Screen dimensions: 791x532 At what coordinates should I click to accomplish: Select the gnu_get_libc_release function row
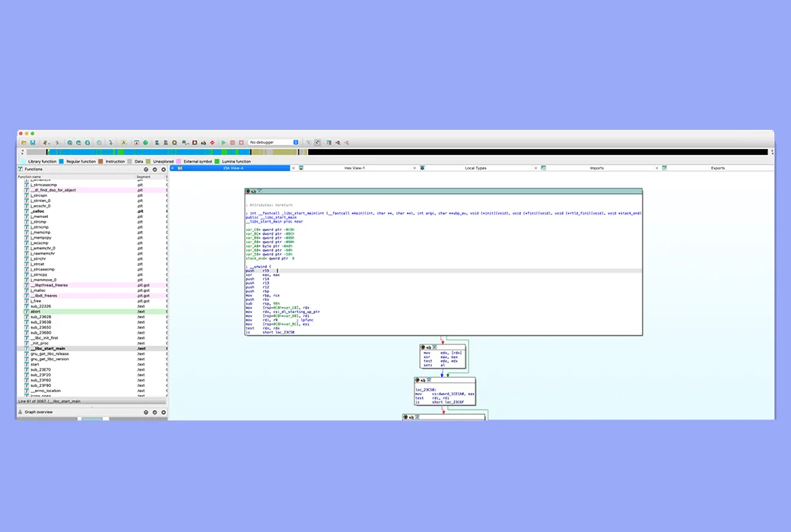coord(92,353)
